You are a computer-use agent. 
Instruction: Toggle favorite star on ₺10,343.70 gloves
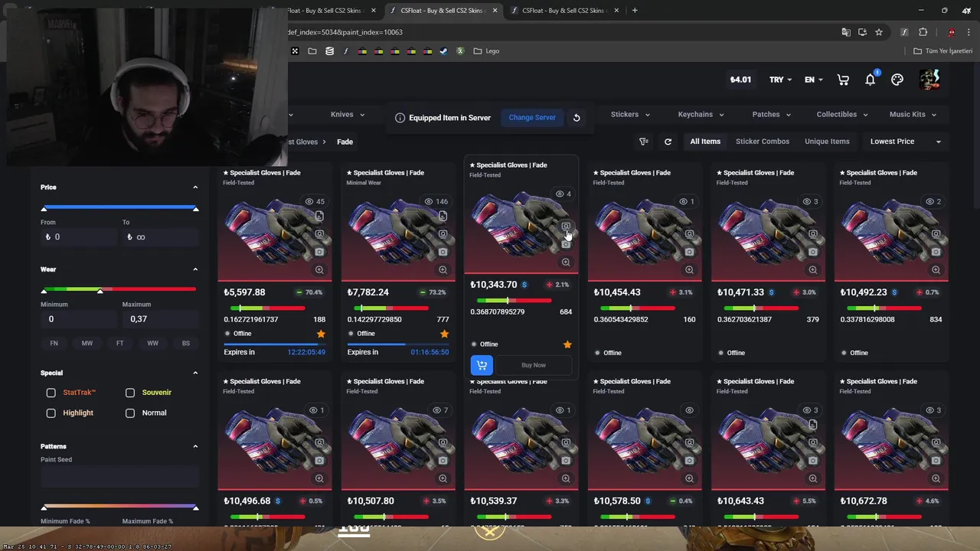coord(567,344)
